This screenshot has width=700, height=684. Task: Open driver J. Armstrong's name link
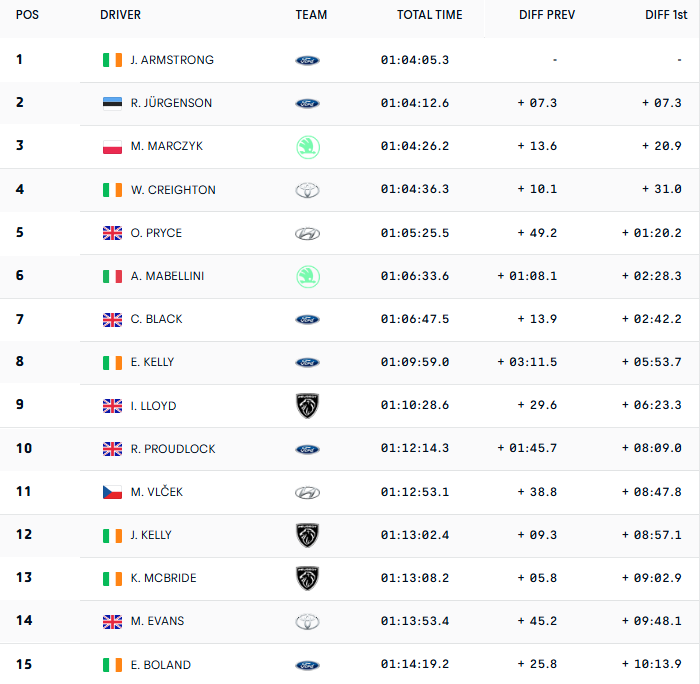(x=172, y=60)
